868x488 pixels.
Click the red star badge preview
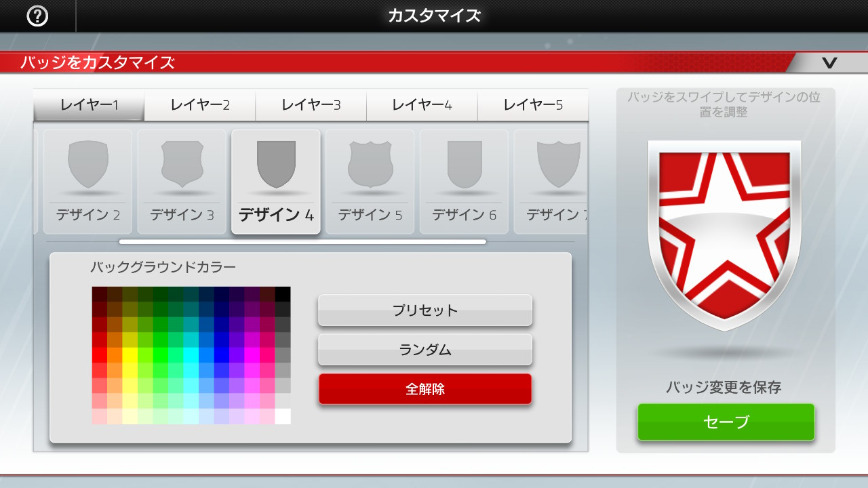[724, 235]
